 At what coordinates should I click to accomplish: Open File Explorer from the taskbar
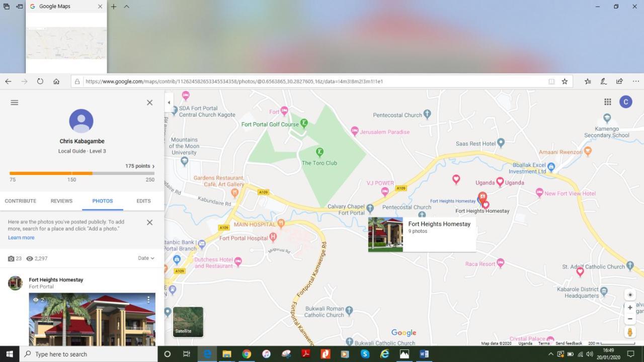coord(226,354)
